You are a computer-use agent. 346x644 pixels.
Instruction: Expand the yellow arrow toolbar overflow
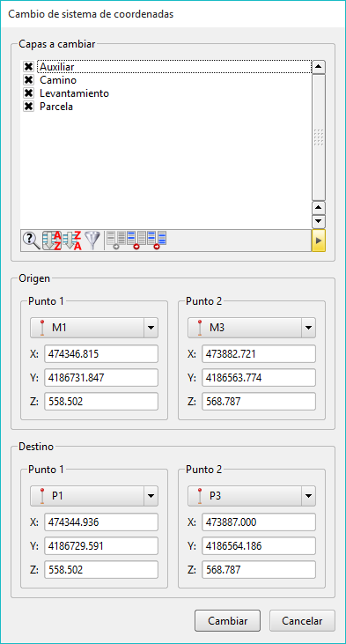click(x=319, y=241)
